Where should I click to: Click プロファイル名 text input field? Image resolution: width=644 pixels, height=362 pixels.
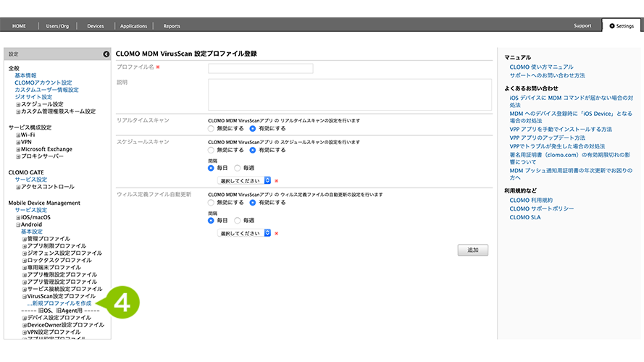(260, 68)
